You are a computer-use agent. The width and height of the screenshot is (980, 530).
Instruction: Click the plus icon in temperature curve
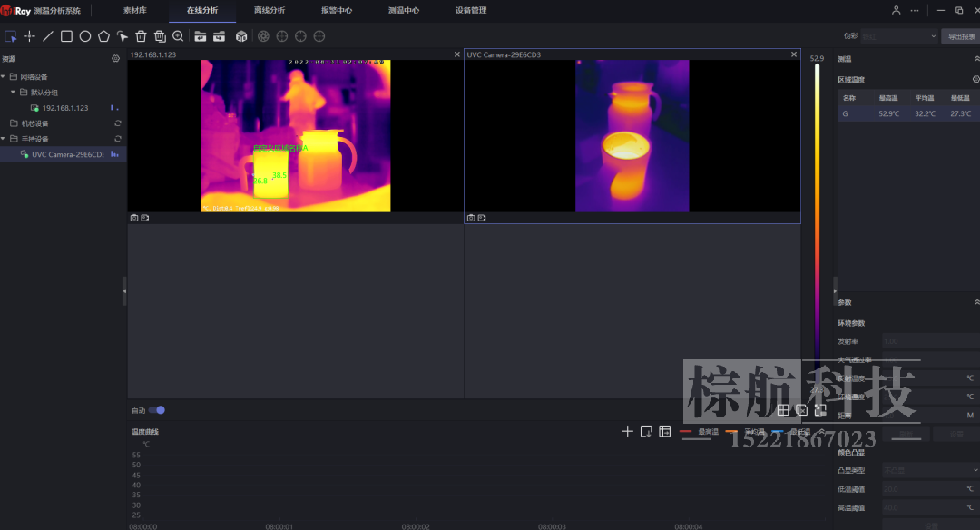click(628, 431)
